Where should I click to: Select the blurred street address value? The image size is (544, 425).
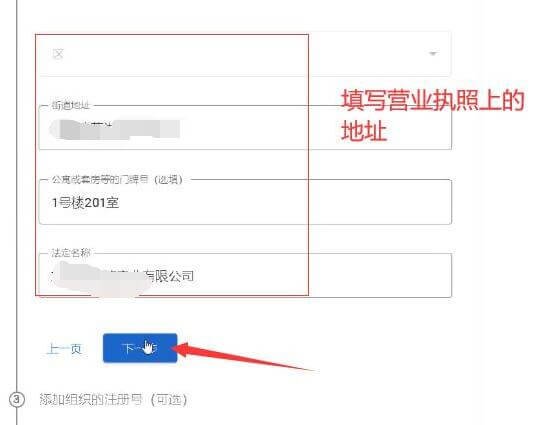tap(114, 129)
